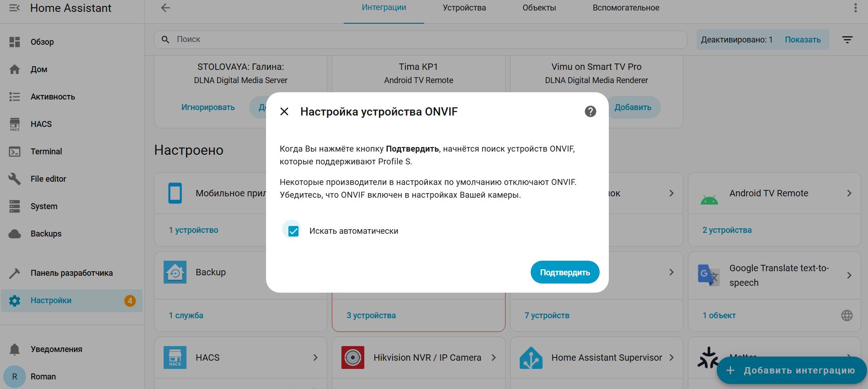Click the Поиск search field
The width and height of the screenshot is (868, 389).
[421, 40]
